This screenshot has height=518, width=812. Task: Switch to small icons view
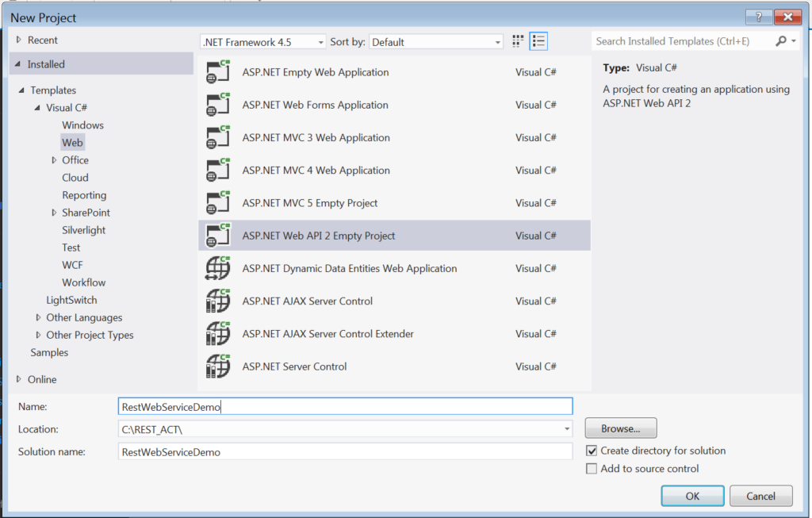click(518, 41)
